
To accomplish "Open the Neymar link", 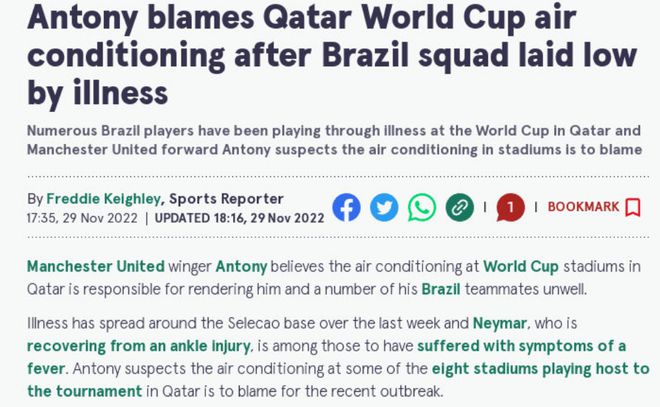I will 500,323.
